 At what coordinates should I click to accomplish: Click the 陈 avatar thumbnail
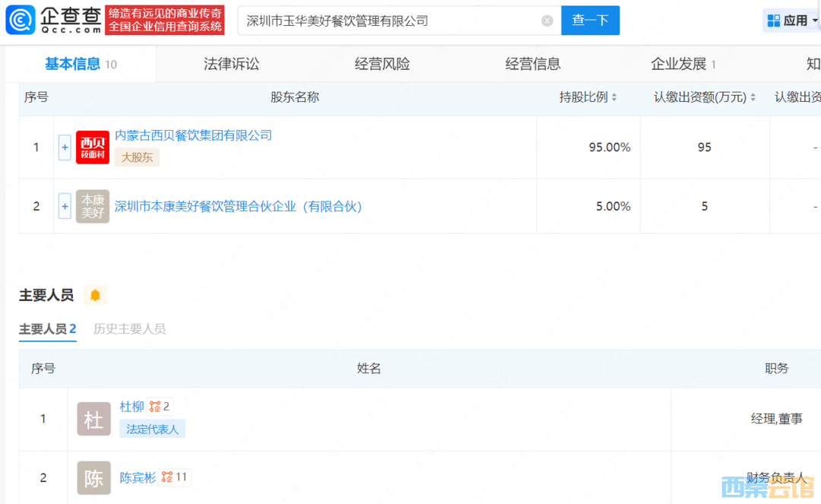(x=94, y=477)
